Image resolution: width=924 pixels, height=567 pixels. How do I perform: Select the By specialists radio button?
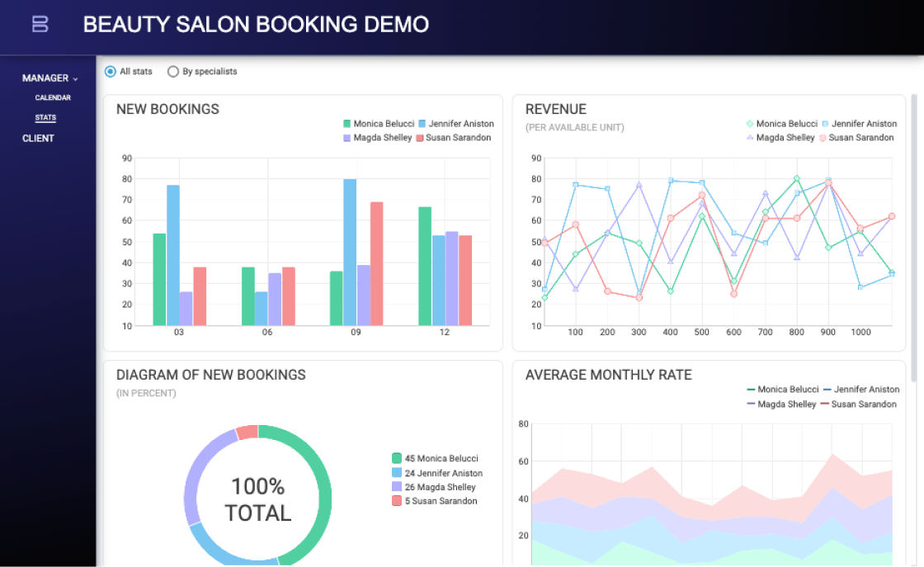coord(173,72)
